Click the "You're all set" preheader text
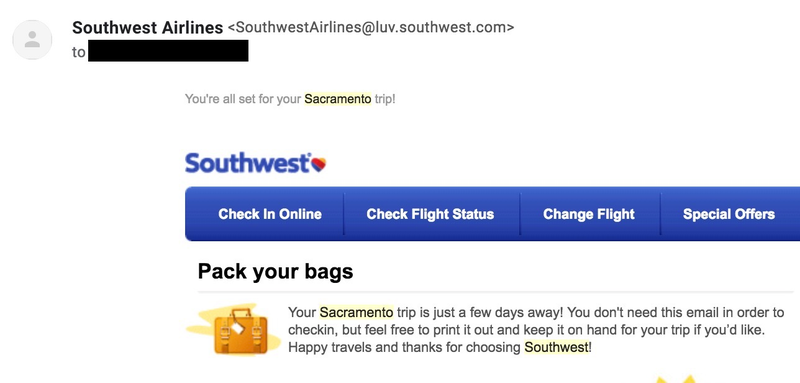The width and height of the screenshot is (800, 383). pyautogui.click(x=290, y=99)
